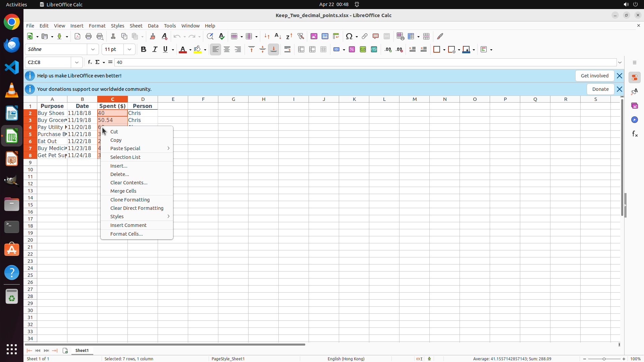644x362 pixels.
Task: Click the Insert Chart icon
Action: tap(325, 36)
